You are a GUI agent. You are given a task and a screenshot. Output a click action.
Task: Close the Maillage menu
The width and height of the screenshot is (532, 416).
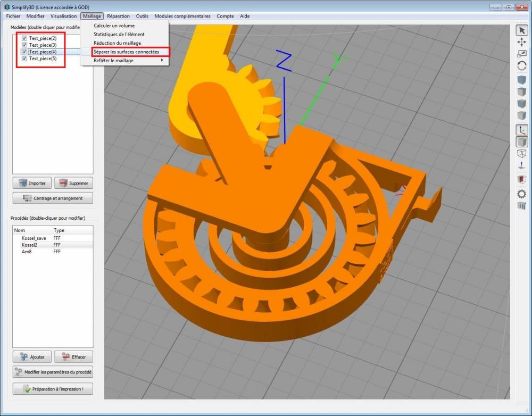(x=92, y=16)
